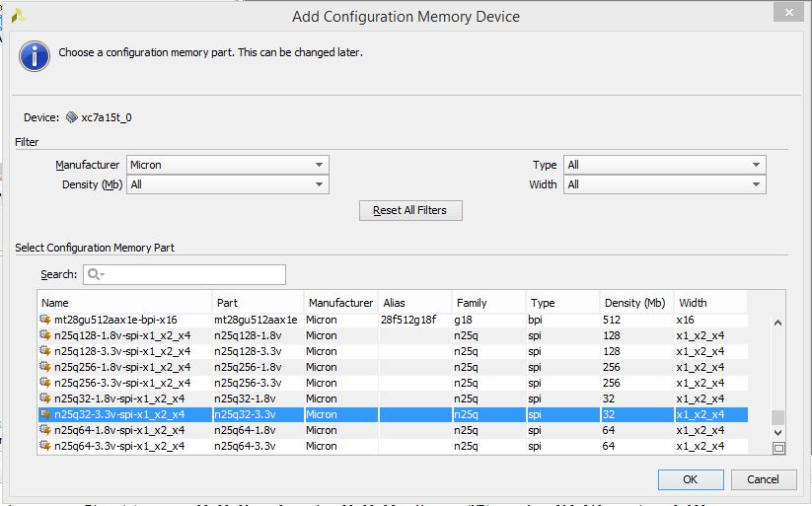The height and width of the screenshot is (506, 812).
Task: Click the search magnifier icon
Action: point(96,274)
